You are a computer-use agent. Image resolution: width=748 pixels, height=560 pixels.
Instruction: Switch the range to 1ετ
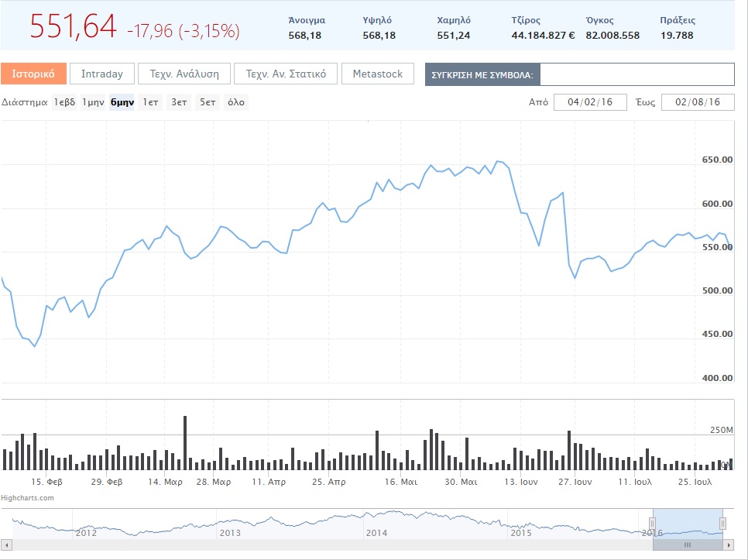pos(151,102)
